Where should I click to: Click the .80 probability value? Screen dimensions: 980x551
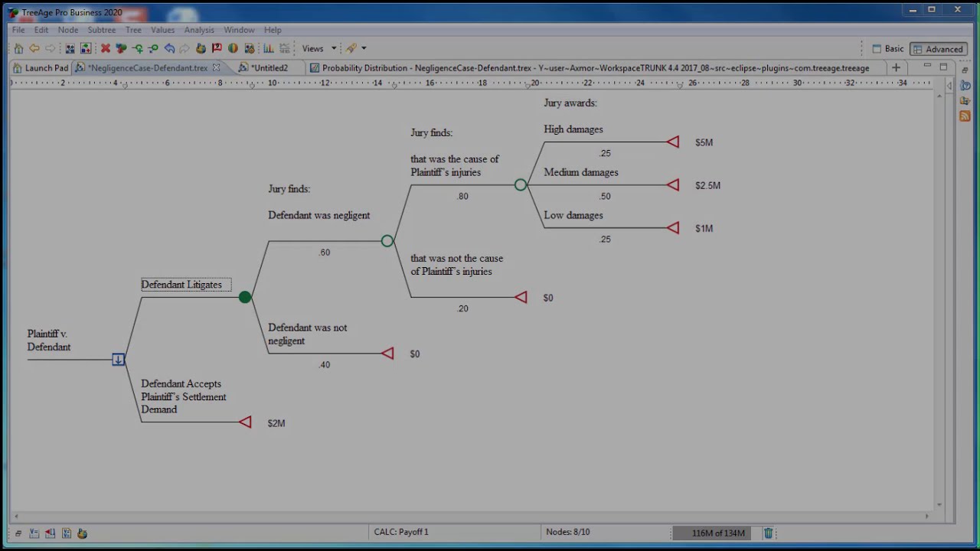(462, 197)
